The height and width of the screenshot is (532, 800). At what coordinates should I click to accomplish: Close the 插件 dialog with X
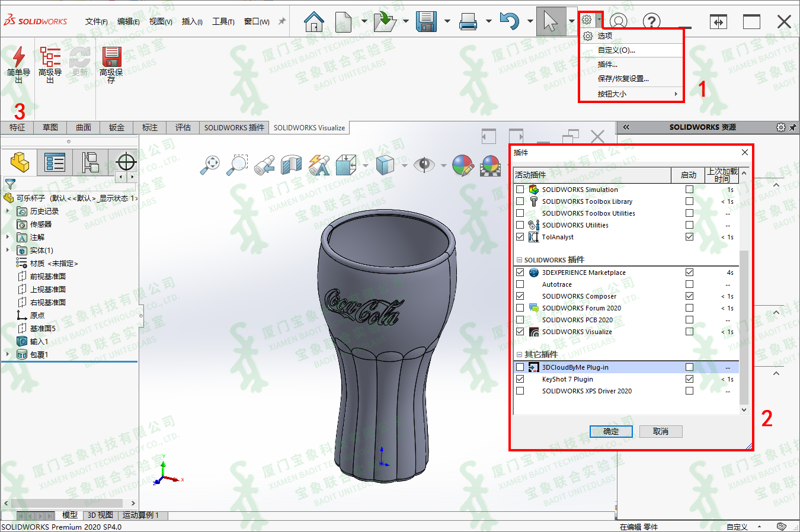(x=745, y=152)
